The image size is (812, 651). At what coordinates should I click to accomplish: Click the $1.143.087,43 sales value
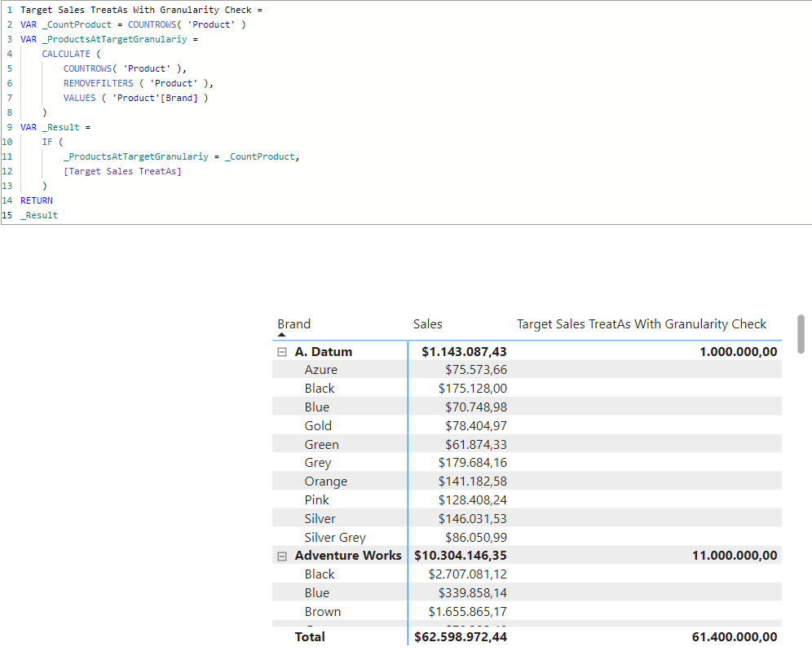click(464, 352)
